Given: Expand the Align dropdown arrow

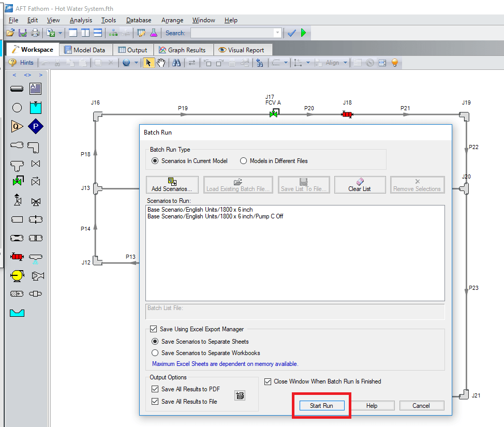Looking at the screenshot, I should 345,63.
